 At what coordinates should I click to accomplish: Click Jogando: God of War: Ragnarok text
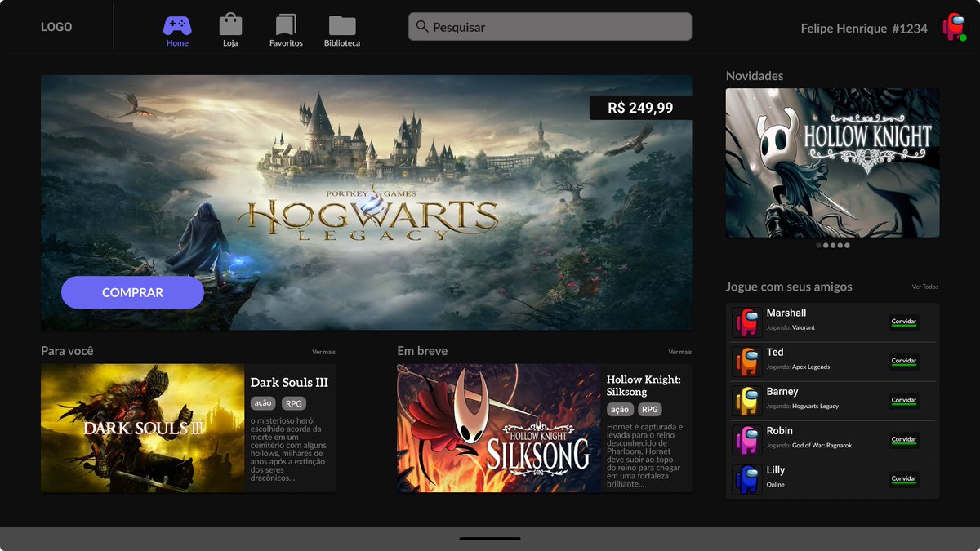click(x=809, y=445)
